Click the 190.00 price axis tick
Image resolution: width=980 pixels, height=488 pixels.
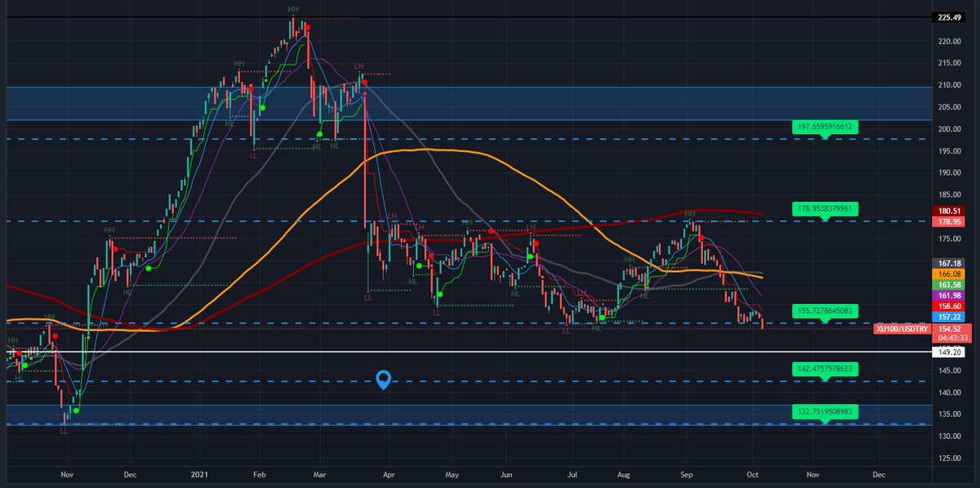pos(949,172)
